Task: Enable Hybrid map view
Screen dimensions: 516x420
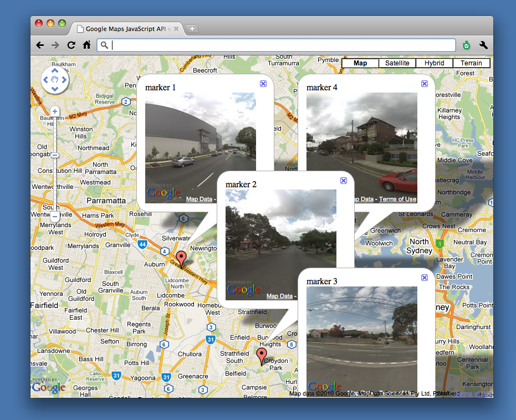Action: click(x=435, y=63)
